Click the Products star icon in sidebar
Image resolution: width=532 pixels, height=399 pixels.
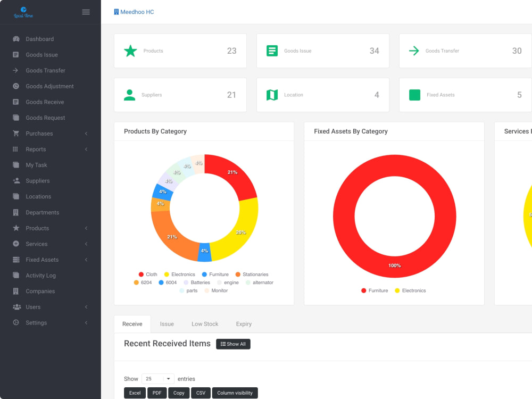click(16, 228)
